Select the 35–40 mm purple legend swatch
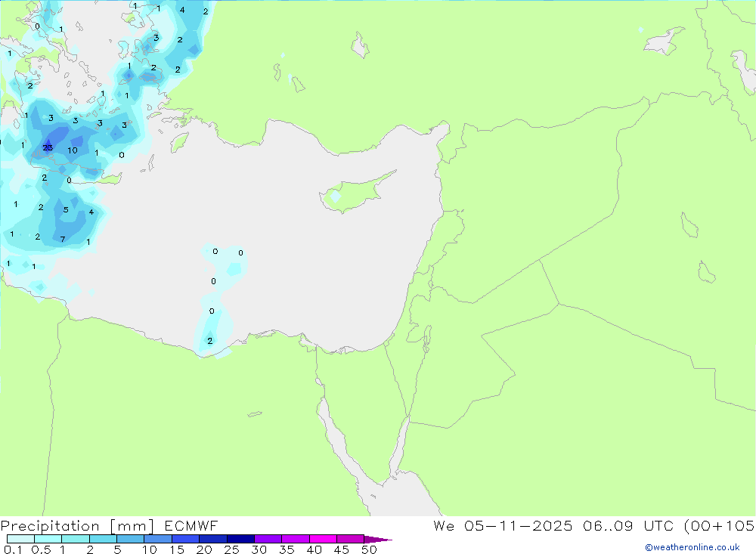The image size is (756, 554). point(296,539)
